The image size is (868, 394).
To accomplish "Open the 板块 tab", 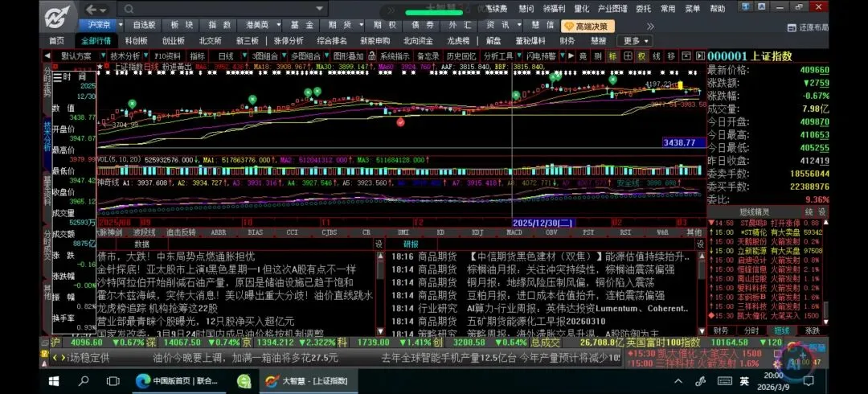I will 182,25.
